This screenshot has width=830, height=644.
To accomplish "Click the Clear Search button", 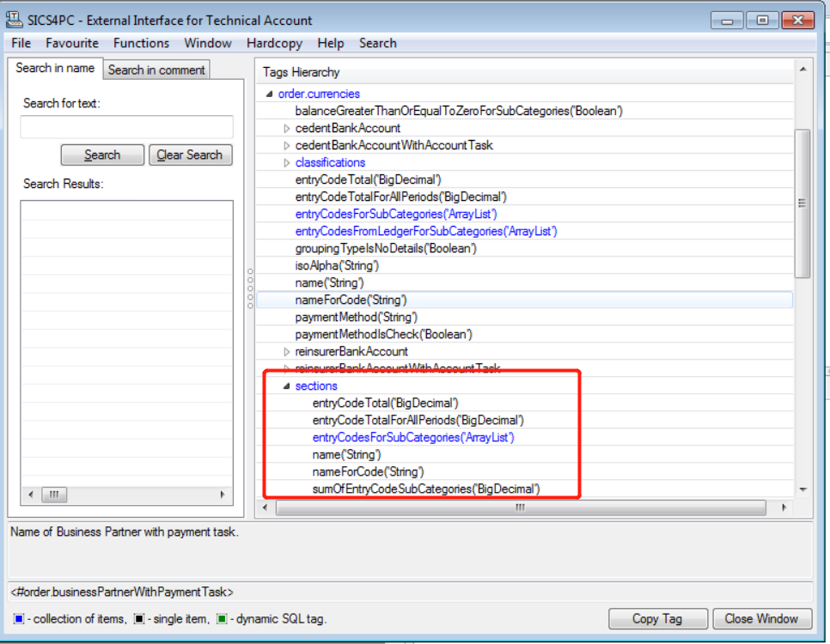I will (190, 155).
